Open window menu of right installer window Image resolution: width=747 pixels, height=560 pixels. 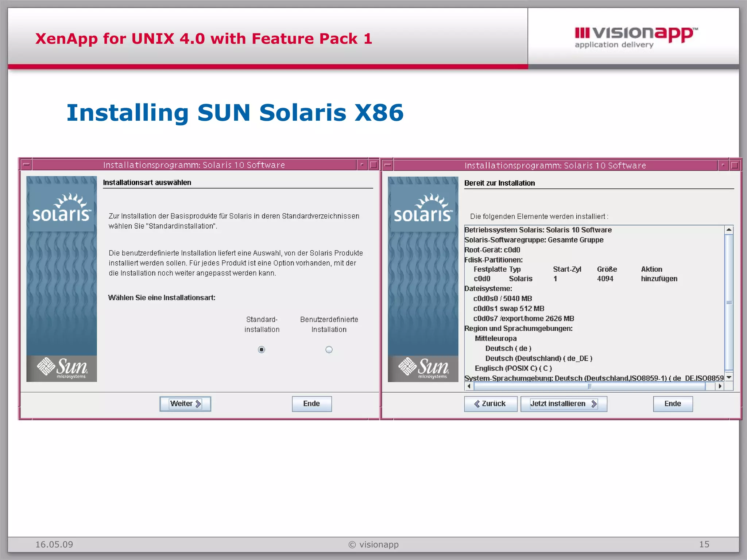(388, 165)
